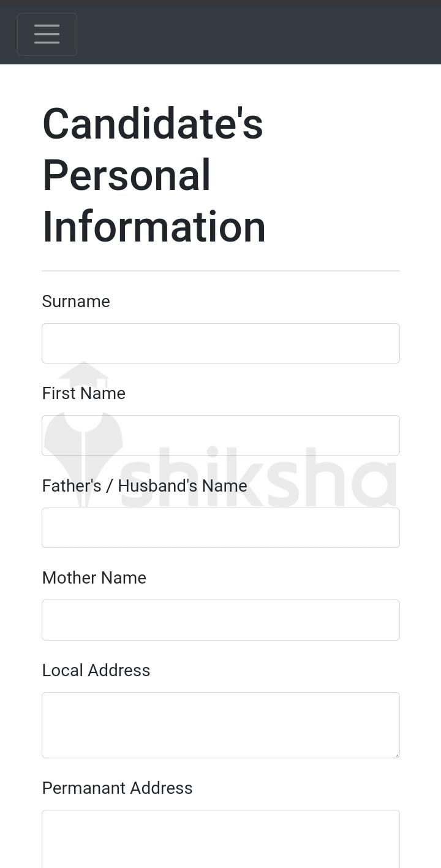Click the Father's / Husband's Name field
441x868 pixels.
click(221, 527)
